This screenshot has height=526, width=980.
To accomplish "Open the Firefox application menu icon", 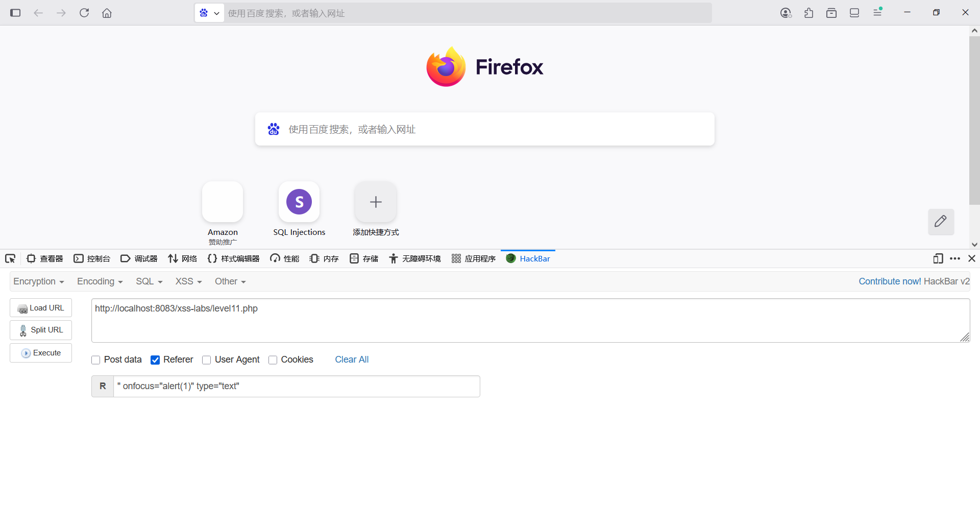I will point(878,12).
